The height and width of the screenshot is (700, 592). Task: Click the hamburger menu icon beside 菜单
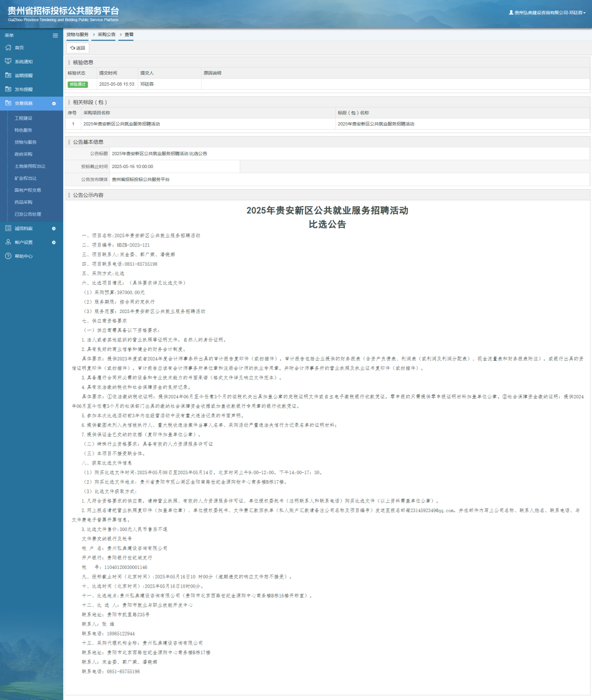(55, 35)
